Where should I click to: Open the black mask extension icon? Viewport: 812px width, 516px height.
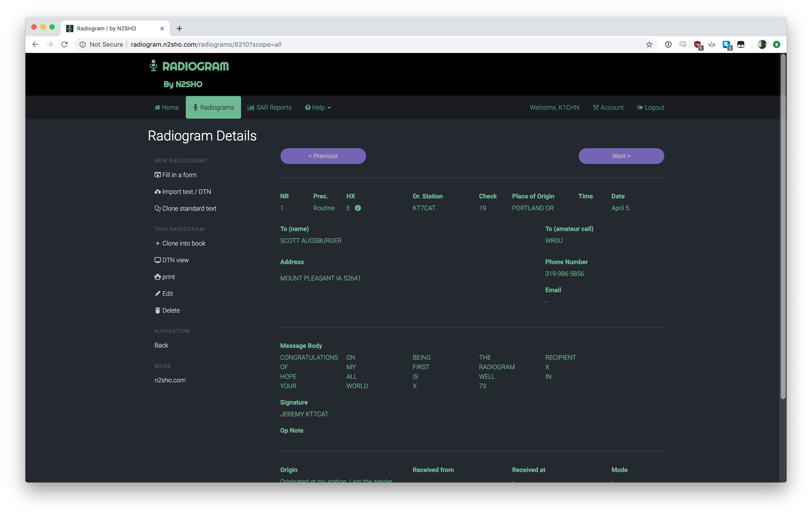point(741,44)
